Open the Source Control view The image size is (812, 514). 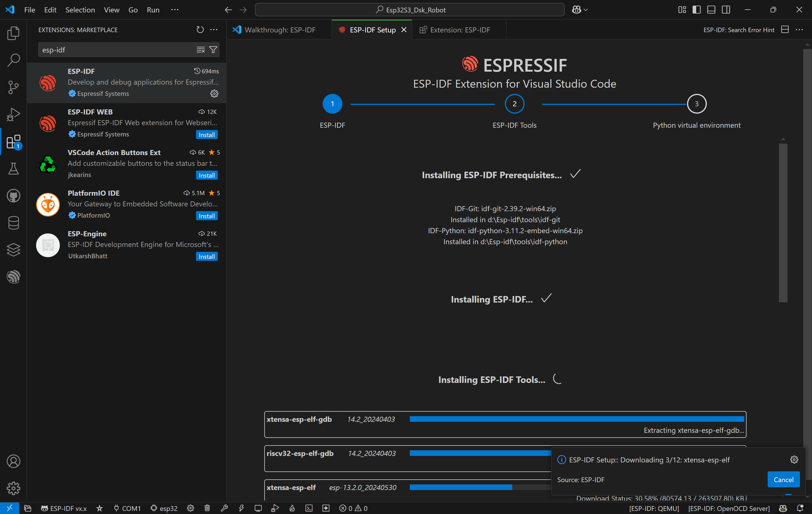point(14,87)
